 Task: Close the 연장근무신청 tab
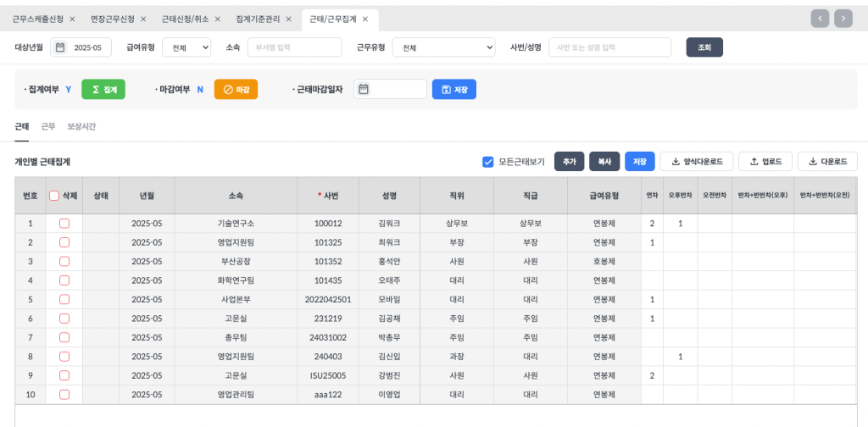[143, 19]
